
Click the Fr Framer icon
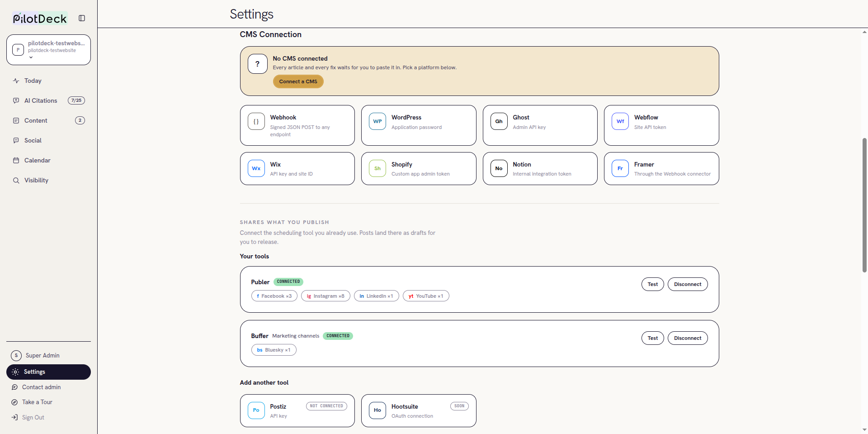tap(620, 168)
